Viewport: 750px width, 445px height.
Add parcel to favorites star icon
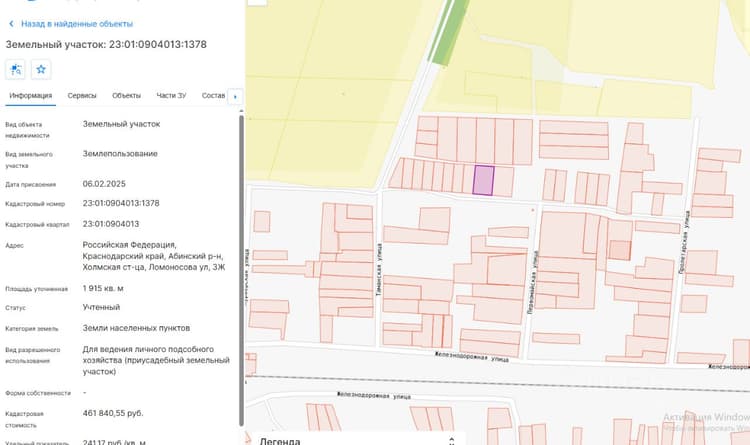(41, 69)
